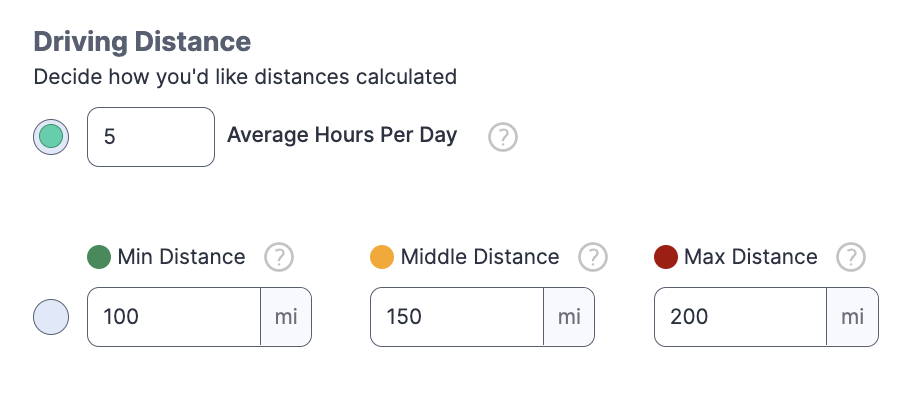The height and width of the screenshot is (394, 904).
Task: Click the mi unit on Middle Distance
Action: (569, 317)
